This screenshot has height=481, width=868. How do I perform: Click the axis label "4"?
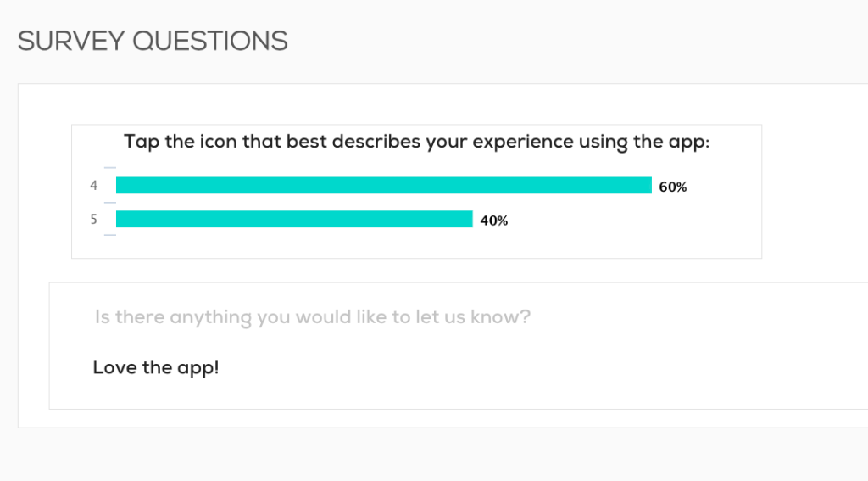(x=93, y=186)
